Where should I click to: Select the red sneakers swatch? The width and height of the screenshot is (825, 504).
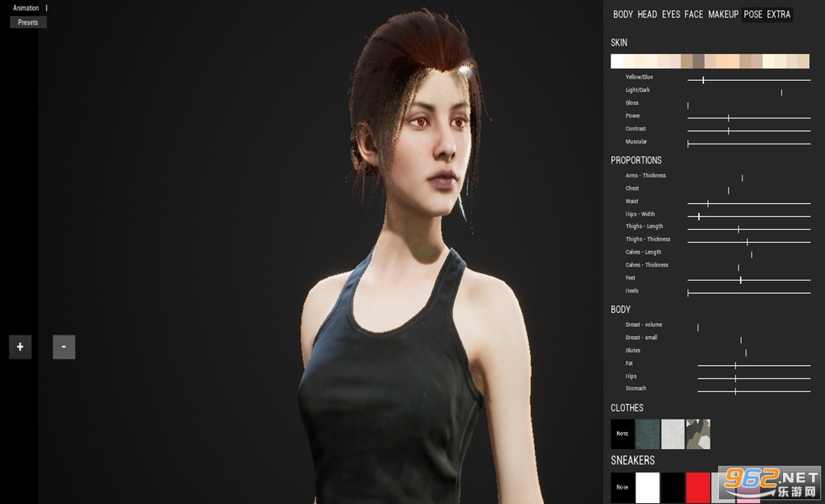coord(698,487)
